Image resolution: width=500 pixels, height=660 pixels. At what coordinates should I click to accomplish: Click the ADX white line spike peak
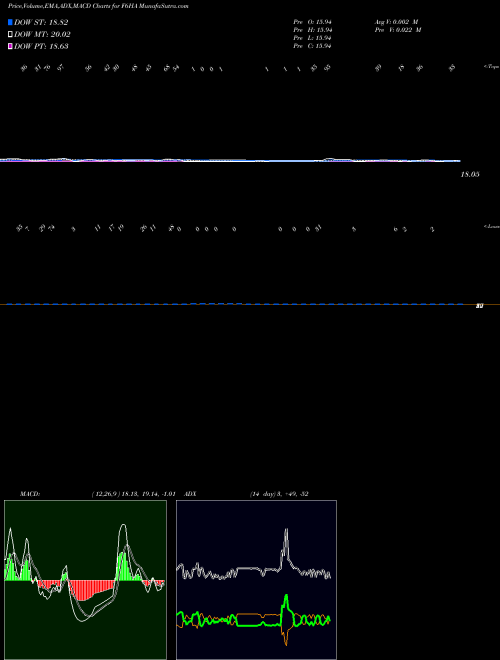pyautogui.click(x=286, y=531)
